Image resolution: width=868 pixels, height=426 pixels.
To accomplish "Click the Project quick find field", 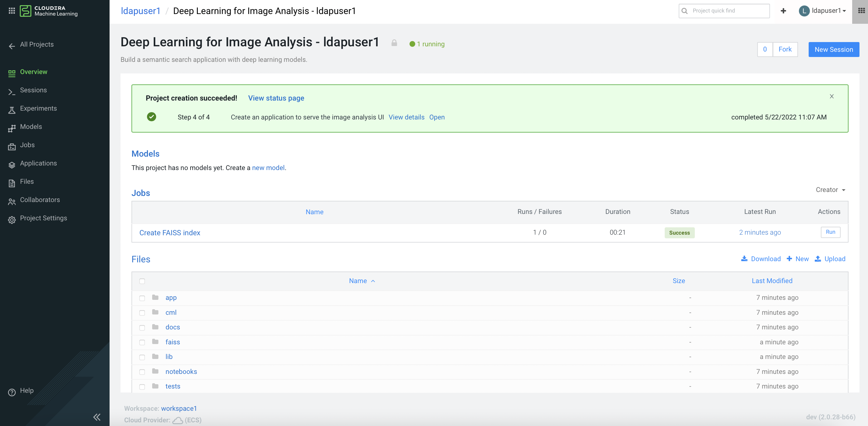I will click(728, 11).
